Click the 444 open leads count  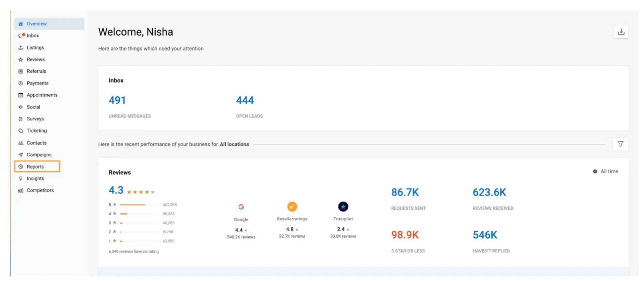(x=245, y=100)
